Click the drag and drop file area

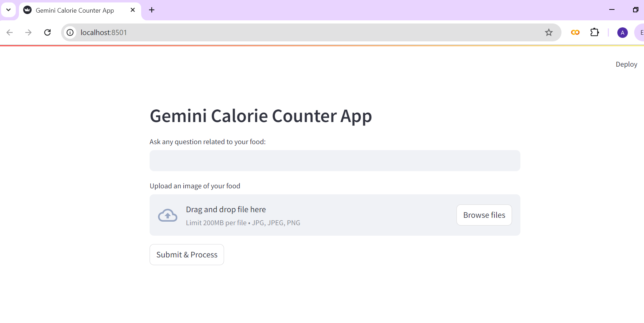(x=316, y=215)
